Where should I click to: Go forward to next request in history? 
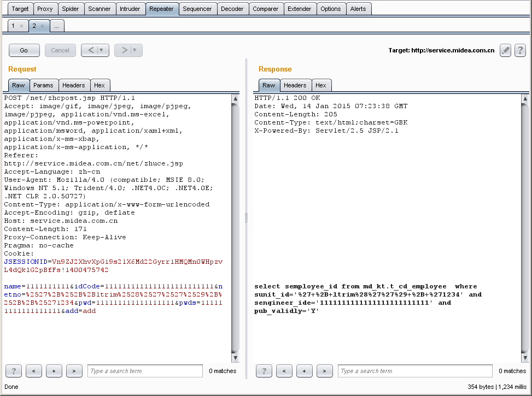coord(124,50)
